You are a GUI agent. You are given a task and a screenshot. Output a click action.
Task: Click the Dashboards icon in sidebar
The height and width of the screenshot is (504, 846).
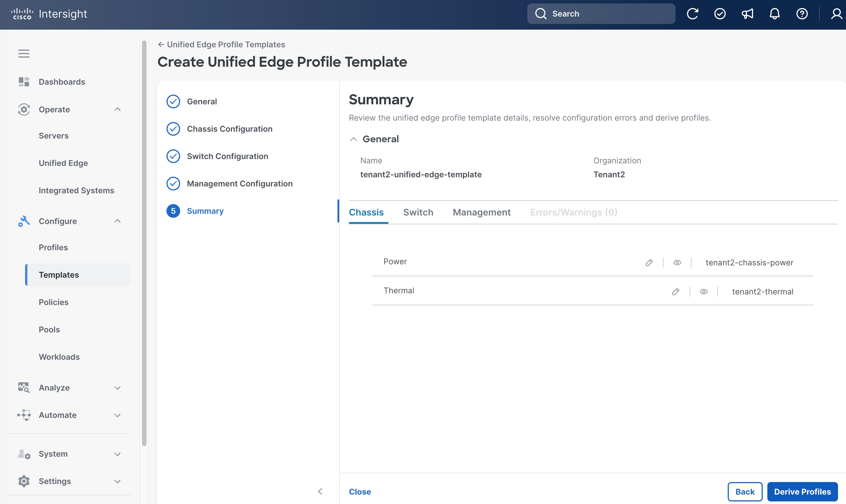(24, 82)
